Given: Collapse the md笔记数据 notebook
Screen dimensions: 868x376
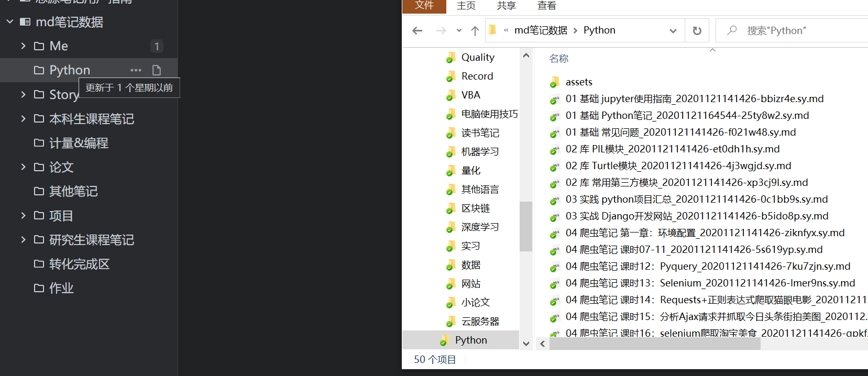Looking at the screenshot, I should [10, 22].
